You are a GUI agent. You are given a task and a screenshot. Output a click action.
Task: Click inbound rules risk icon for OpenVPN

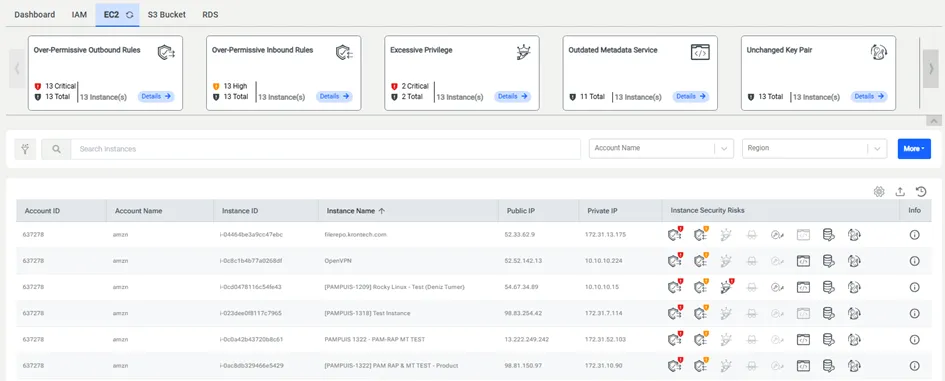pos(700,260)
